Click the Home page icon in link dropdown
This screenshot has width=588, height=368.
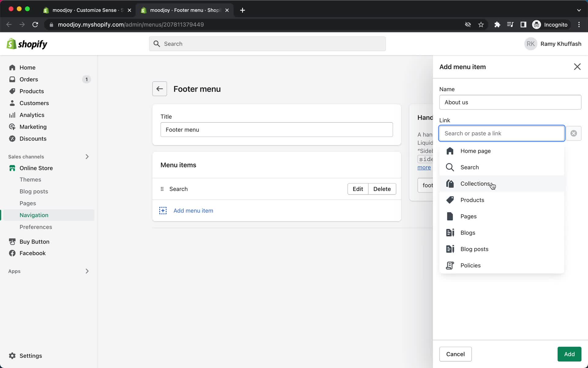[x=450, y=151]
